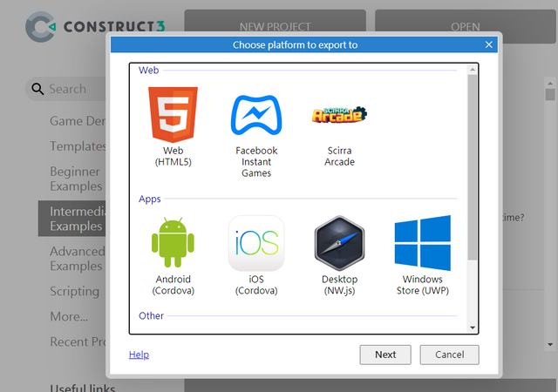Click the platform list scroll up arrow
The image size is (558, 392).
pos(473,70)
